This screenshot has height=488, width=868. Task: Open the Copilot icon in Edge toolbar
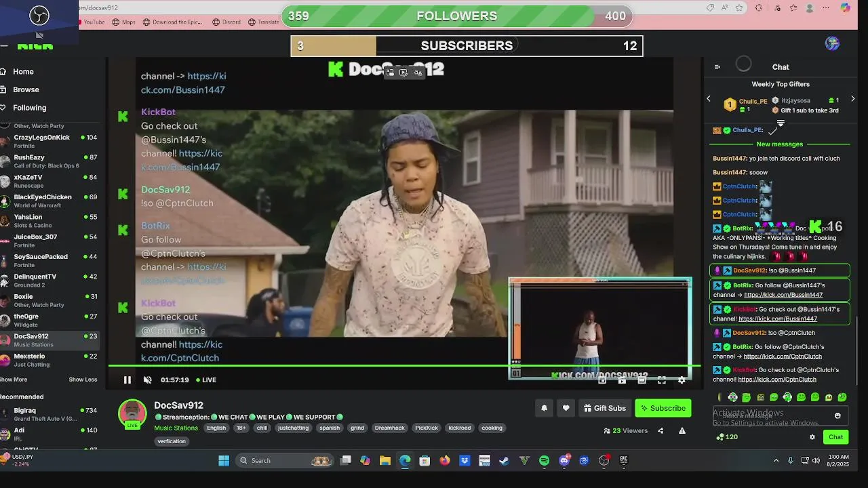point(845,8)
